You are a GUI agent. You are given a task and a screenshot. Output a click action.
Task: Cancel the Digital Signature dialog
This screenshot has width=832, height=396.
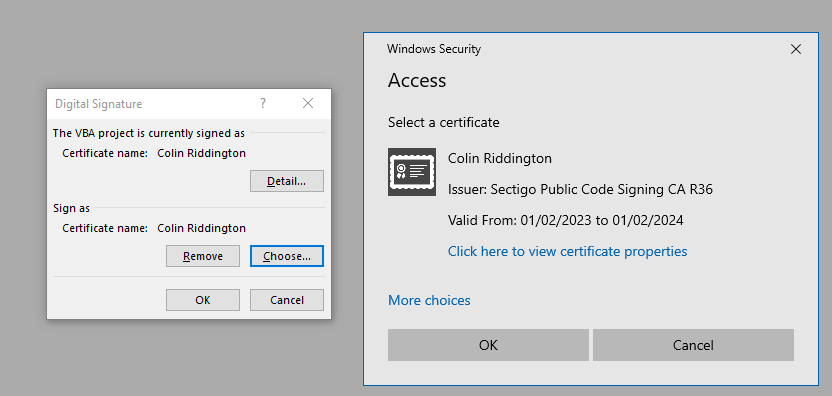[x=287, y=300]
